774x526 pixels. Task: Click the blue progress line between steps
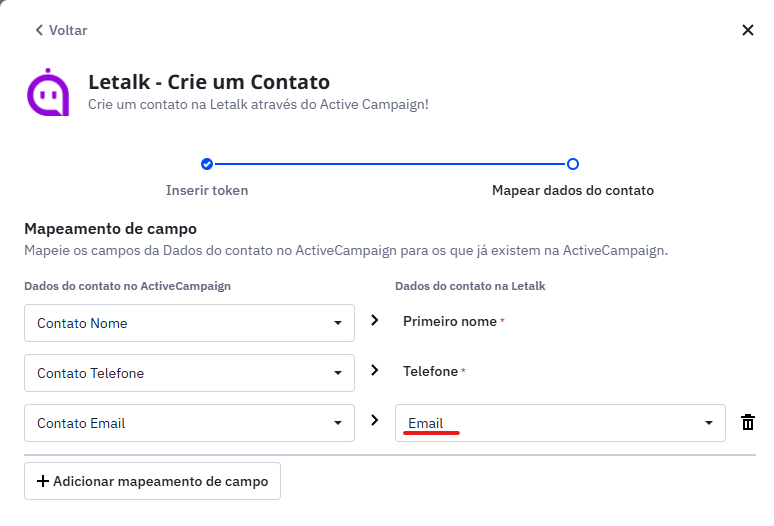389,164
